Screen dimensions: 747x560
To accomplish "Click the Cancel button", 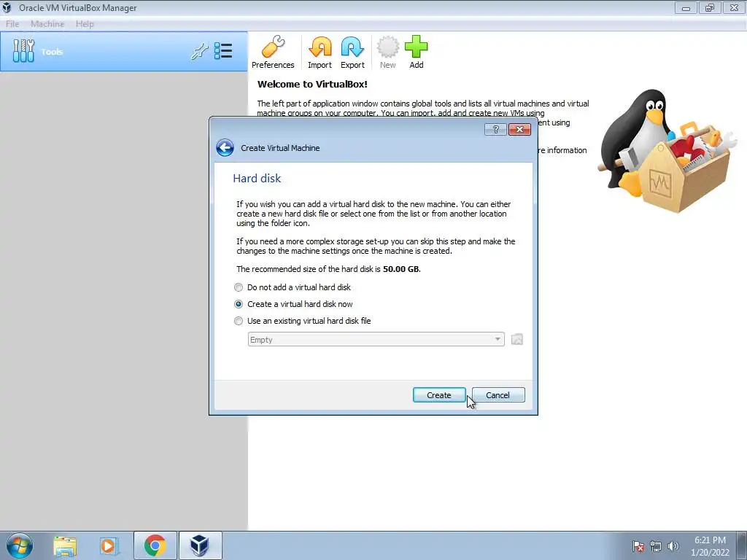I will click(x=498, y=394).
